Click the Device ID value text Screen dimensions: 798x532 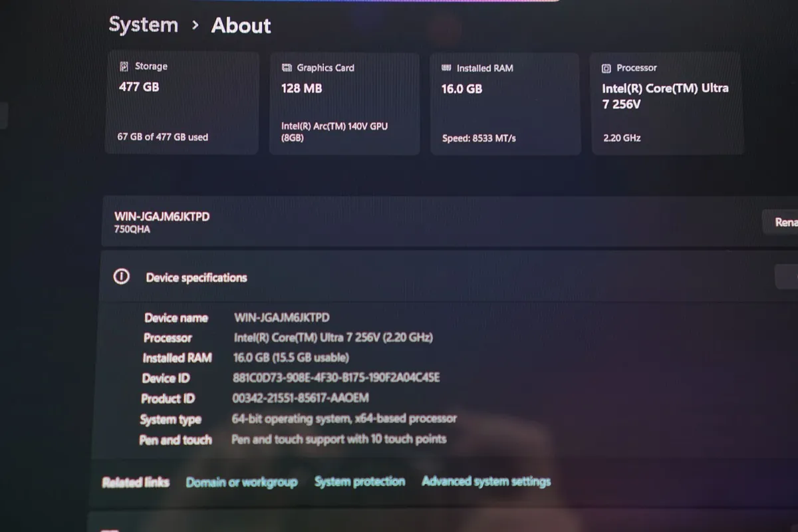tap(336, 378)
